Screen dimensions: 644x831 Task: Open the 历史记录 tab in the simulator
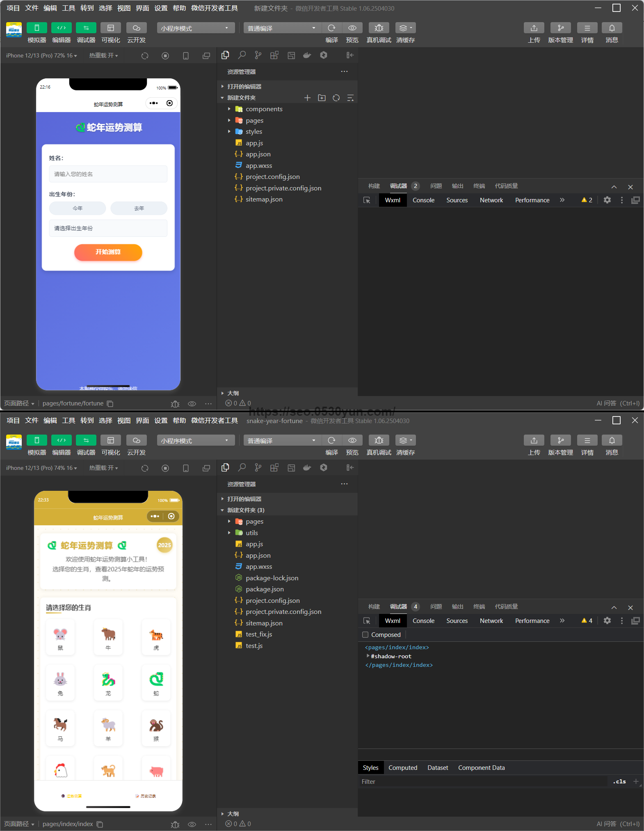pyautogui.click(x=146, y=796)
